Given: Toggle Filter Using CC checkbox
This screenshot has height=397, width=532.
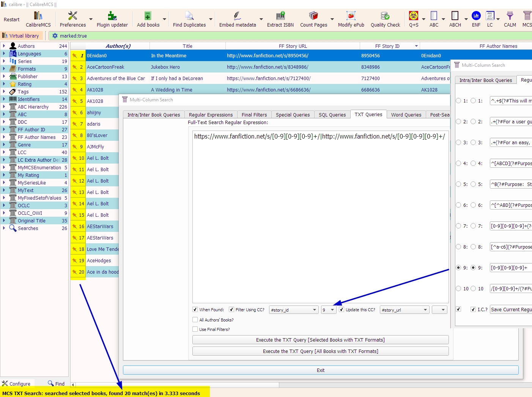Looking at the screenshot, I should pyautogui.click(x=231, y=309).
